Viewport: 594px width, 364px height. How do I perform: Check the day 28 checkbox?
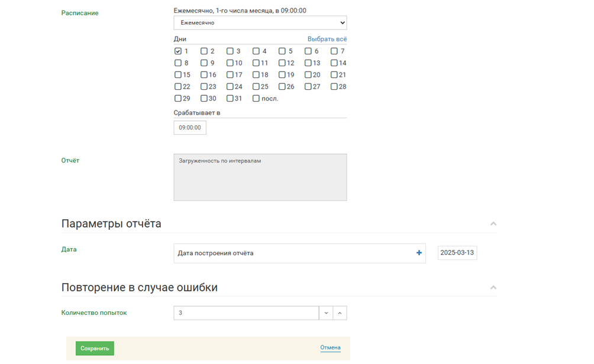tap(334, 87)
